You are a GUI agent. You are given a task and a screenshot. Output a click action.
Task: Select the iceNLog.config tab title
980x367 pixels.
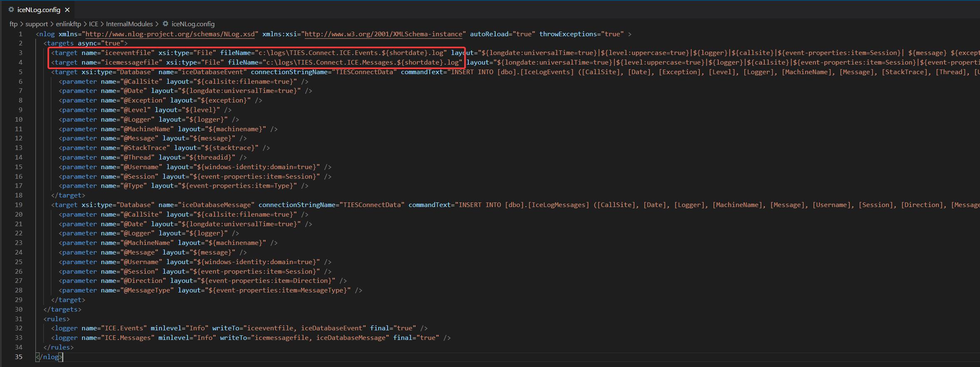click(39, 10)
